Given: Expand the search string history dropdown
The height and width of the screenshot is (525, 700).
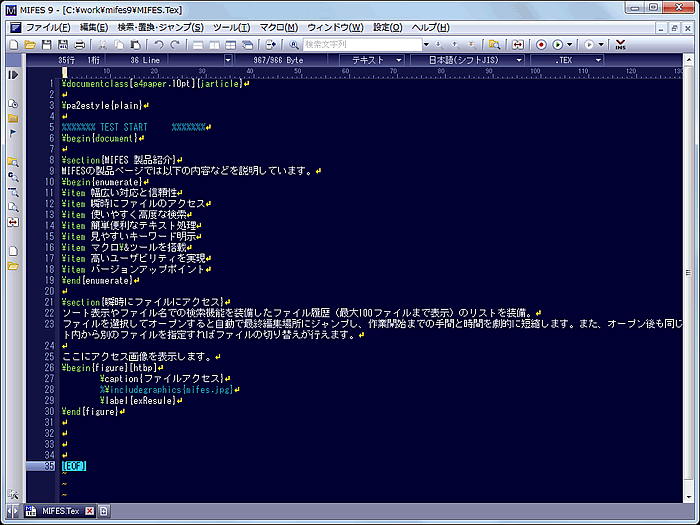Looking at the screenshot, I should pos(426,45).
